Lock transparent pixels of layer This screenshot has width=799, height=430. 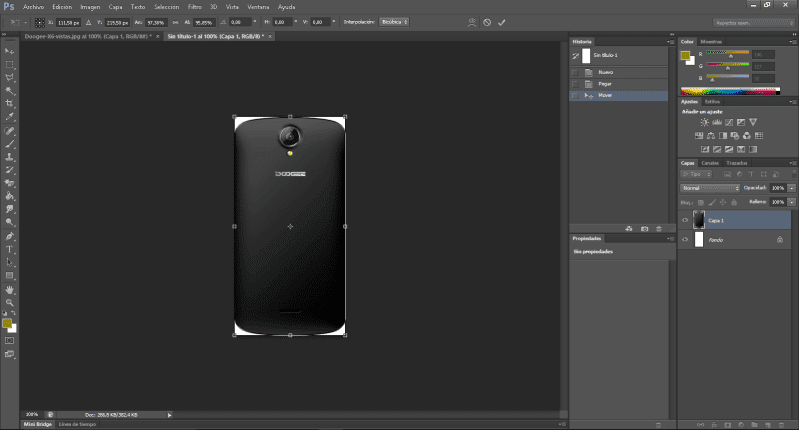tap(701, 202)
